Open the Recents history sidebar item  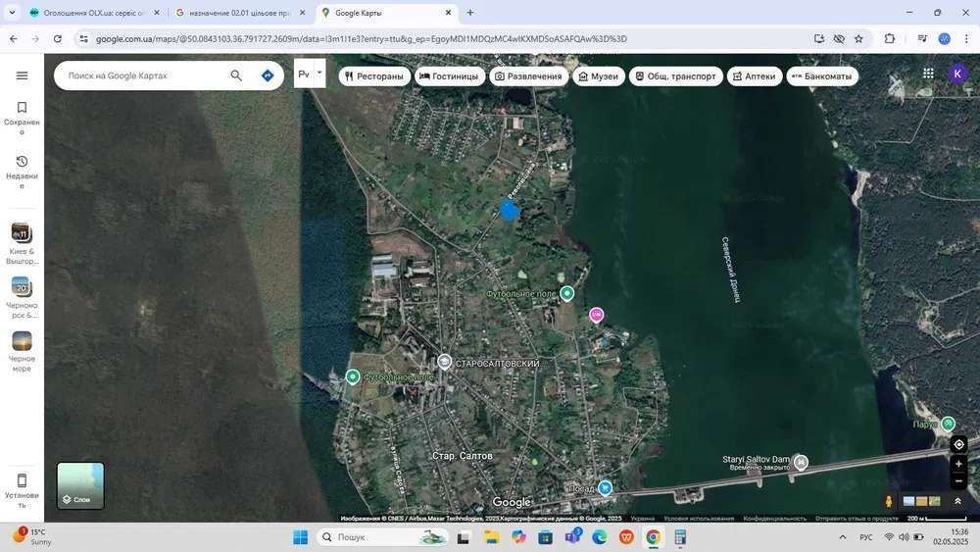[22, 169]
